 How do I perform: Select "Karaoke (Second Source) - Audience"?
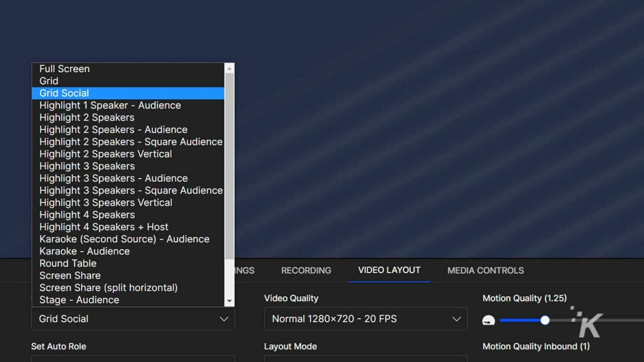point(124,239)
